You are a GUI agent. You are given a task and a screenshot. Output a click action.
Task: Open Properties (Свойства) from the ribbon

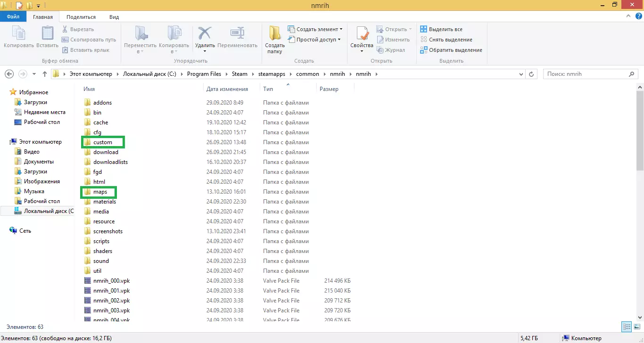[362, 34]
